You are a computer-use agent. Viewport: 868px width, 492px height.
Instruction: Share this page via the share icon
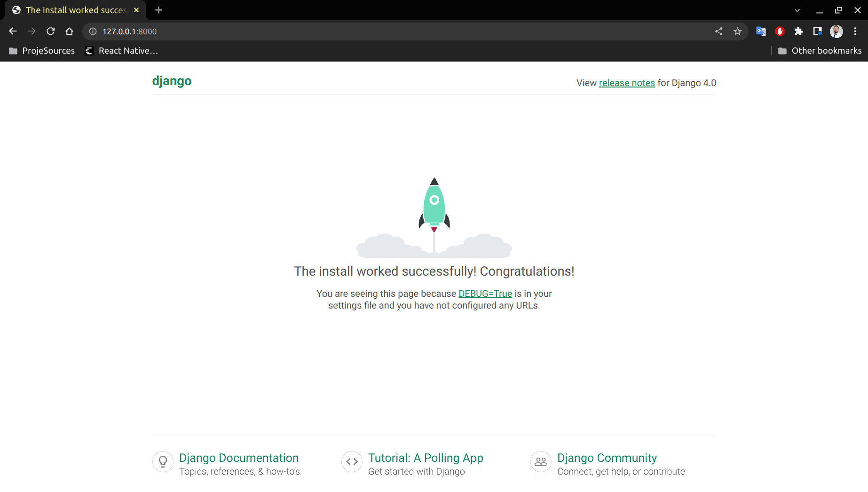718,32
